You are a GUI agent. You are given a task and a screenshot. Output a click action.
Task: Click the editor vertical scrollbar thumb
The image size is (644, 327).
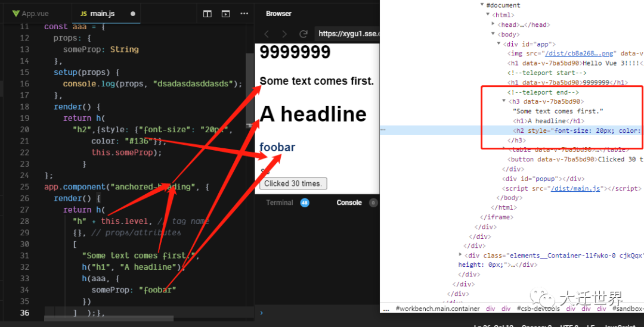point(250,89)
